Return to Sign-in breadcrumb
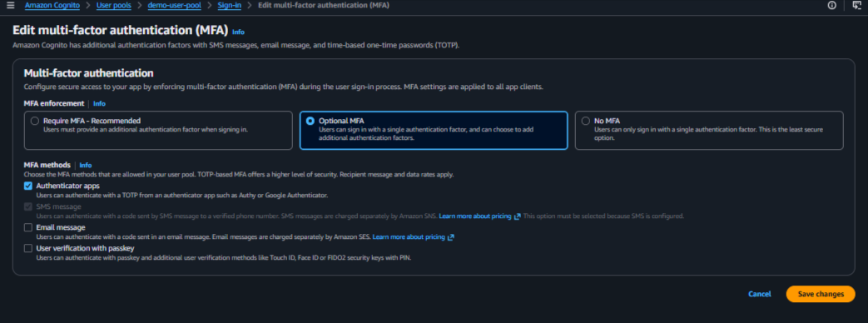The width and height of the screenshot is (868, 323). [229, 5]
